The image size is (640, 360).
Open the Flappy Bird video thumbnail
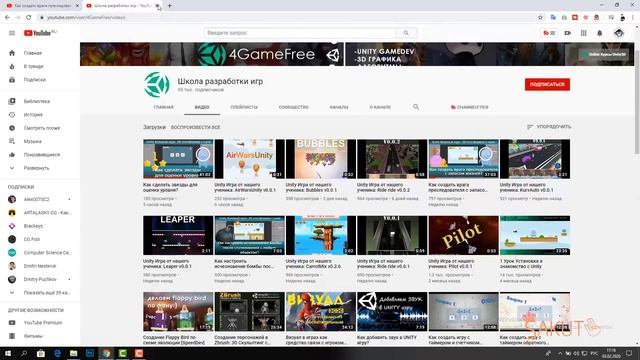(178, 311)
